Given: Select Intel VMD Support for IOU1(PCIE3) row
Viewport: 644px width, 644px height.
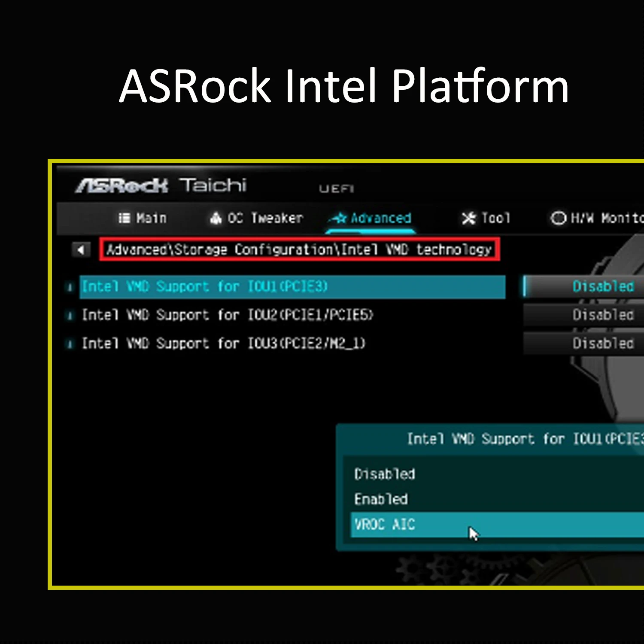Looking at the screenshot, I should [292, 286].
